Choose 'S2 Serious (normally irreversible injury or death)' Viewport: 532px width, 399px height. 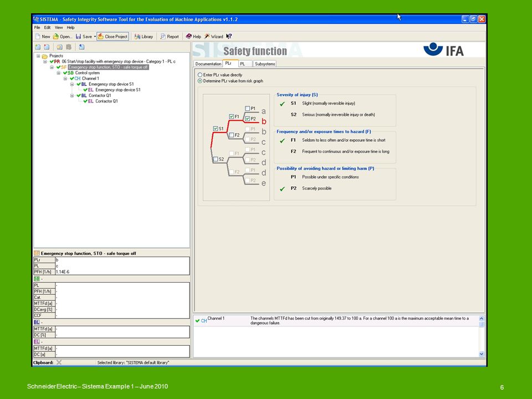[x=332, y=115]
